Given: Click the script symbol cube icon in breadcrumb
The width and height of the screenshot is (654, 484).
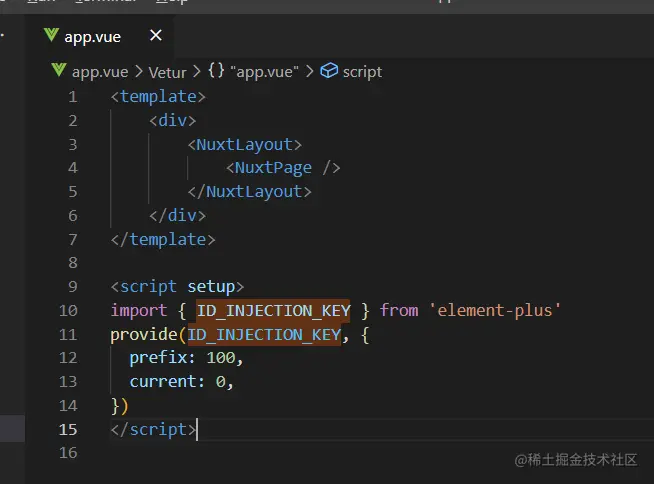Looking at the screenshot, I should [x=329, y=72].
